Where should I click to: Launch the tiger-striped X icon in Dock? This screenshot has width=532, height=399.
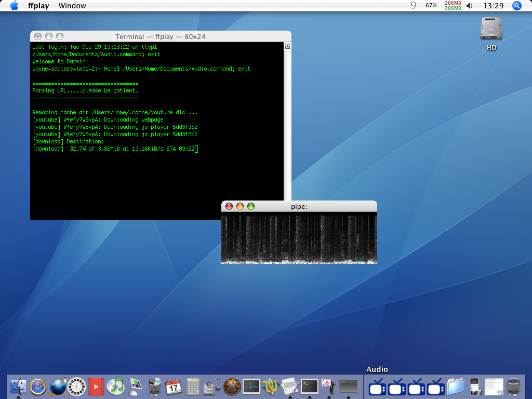tap(232, 387)
